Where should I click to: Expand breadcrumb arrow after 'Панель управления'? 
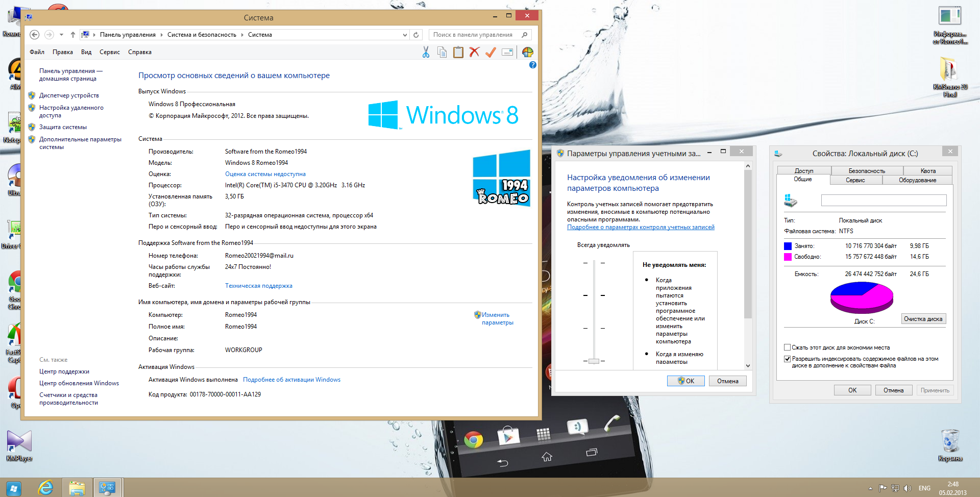161,35
